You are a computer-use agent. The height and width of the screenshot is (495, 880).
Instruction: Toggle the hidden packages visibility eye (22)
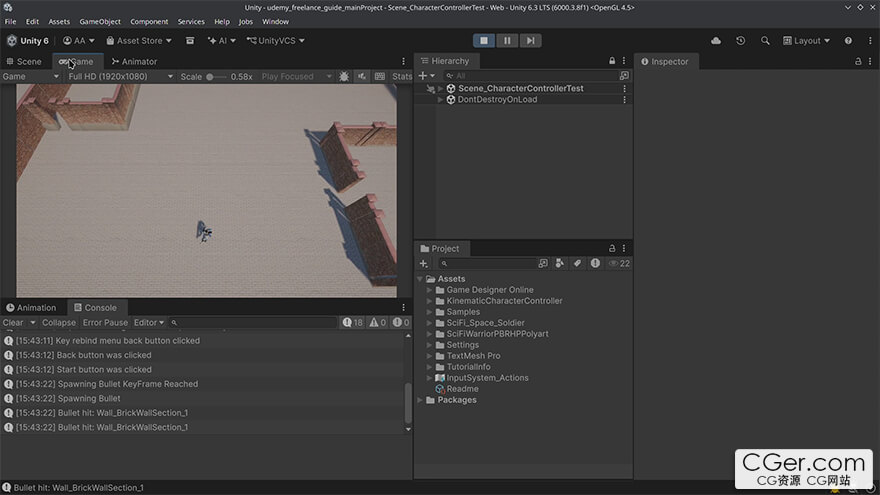pos(620,263)
